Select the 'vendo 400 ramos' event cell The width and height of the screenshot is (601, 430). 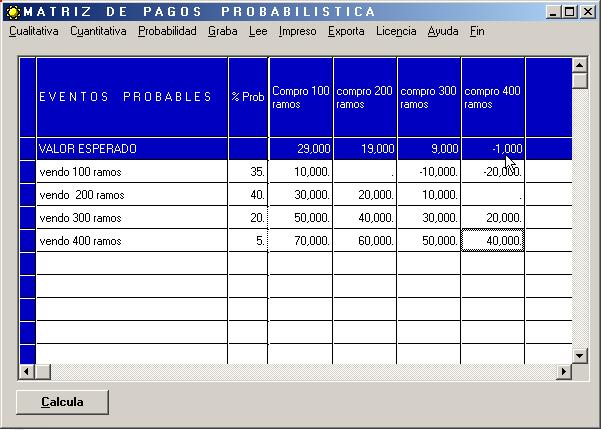[132, 241]
